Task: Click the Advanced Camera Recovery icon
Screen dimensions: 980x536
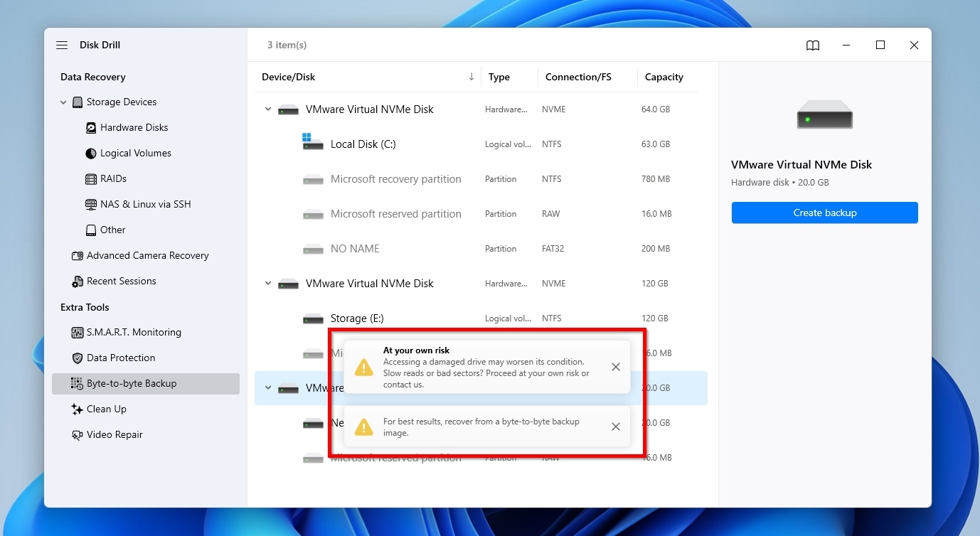Action: coord(78,256)
